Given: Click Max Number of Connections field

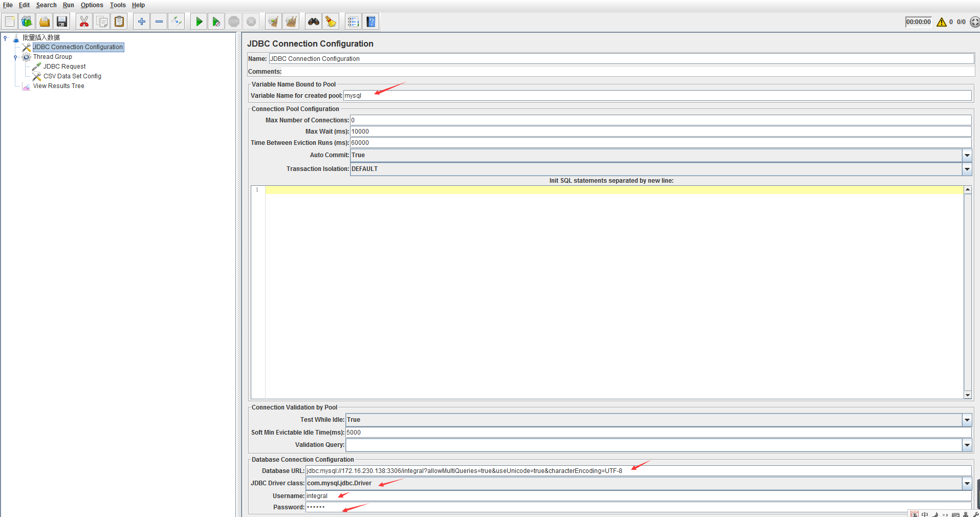Looking at the screenshot, I should (661, 120).
